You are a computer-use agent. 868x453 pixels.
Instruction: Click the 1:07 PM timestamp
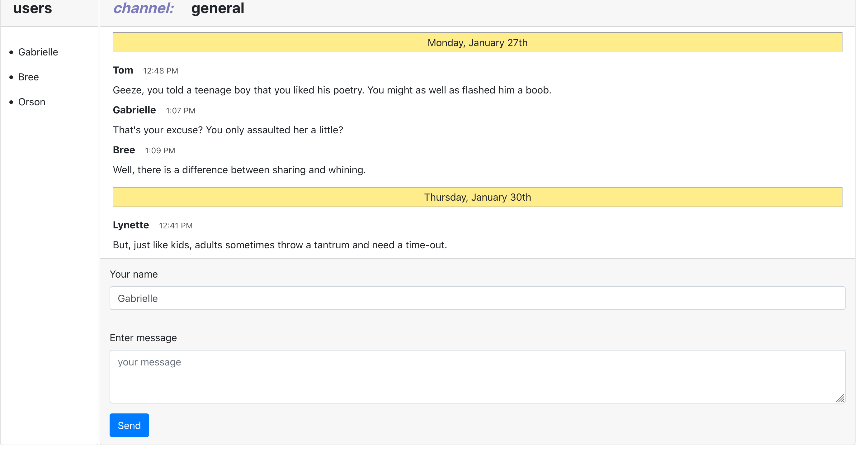pos(180,111)
